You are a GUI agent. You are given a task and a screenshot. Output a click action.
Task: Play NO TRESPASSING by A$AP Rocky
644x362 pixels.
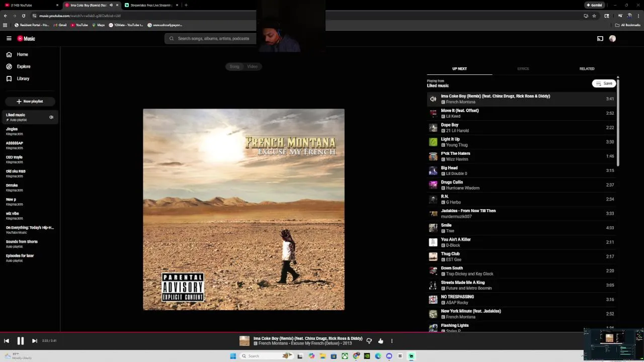click(522, 300)
